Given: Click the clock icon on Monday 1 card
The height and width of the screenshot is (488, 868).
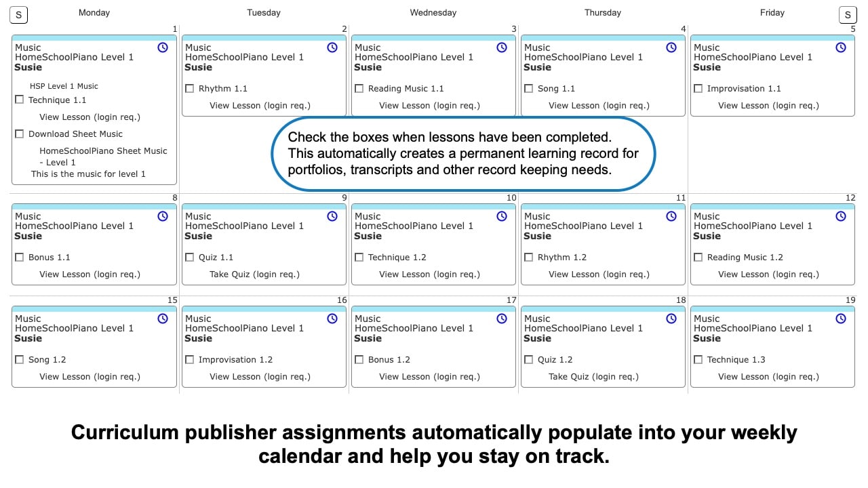Looking at the screenshot, I should (163, 47).
